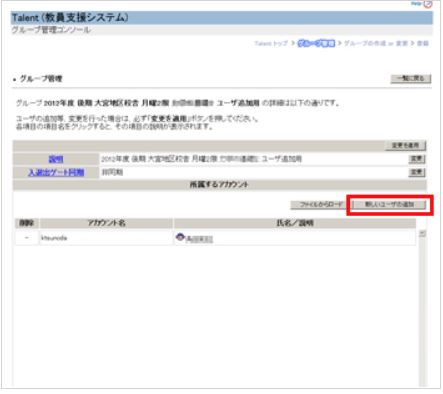Add user with 新しいユーザの追加 button
443x394 pixels.
[389, 204]
